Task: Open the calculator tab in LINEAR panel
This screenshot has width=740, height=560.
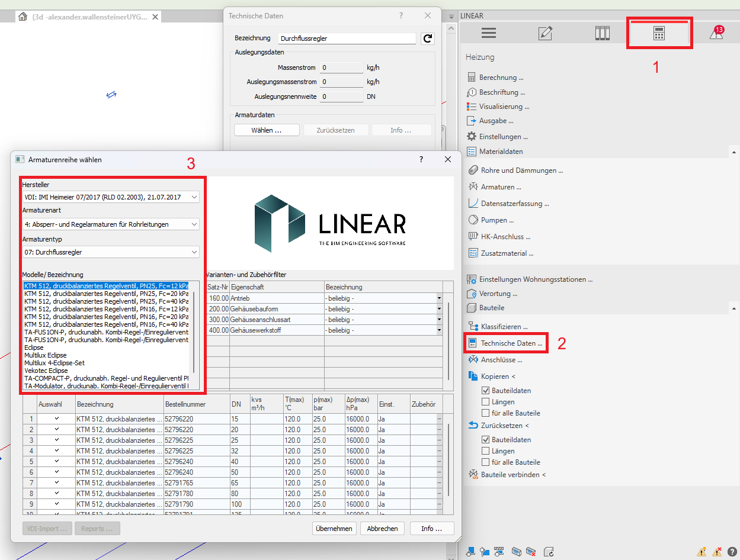Action: coord(659,34)
